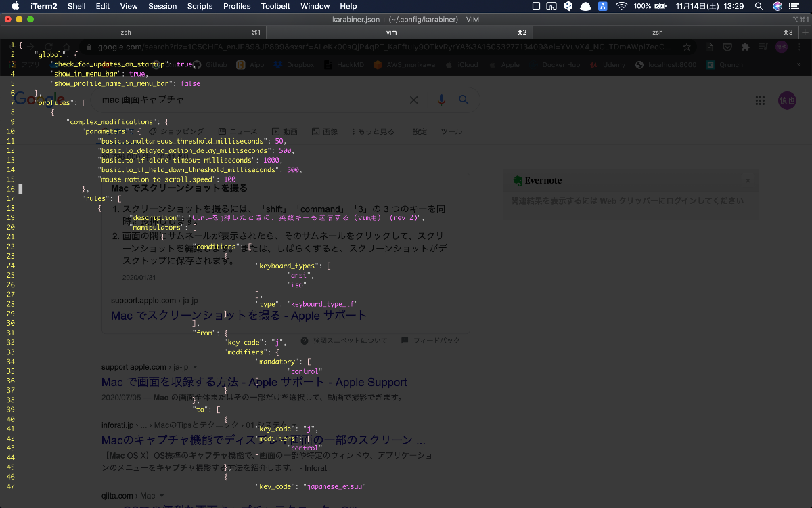Click the Evernote heading in Chrome sidebar

(537, 181)
